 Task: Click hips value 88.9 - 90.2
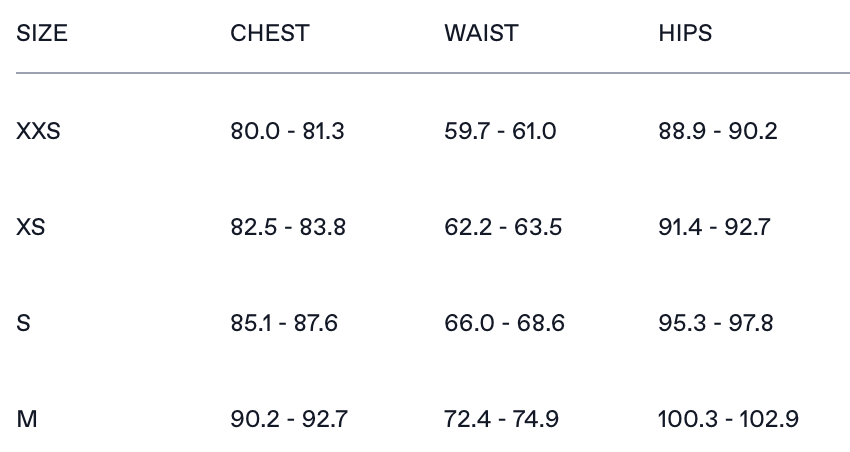pyautogui.click(x=717, y=131)
